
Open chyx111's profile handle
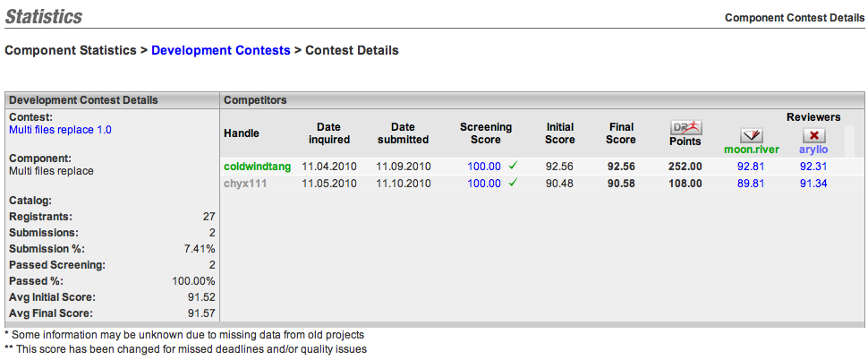tap(245, 184)
